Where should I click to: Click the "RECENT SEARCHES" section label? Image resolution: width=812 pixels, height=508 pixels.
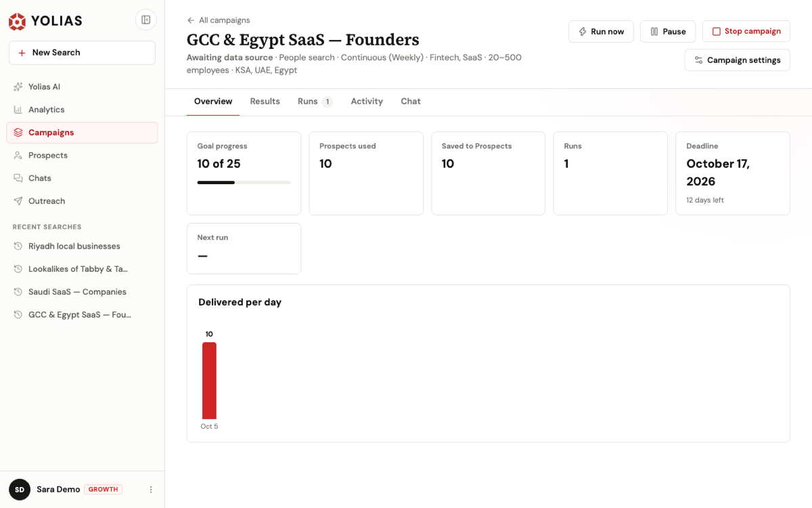coord(47,227)
